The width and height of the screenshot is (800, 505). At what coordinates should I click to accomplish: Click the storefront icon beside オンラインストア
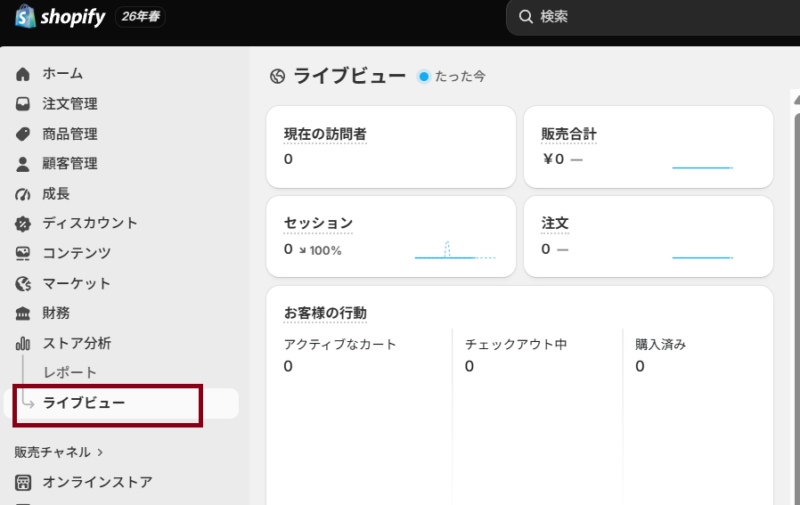point(23,483)
